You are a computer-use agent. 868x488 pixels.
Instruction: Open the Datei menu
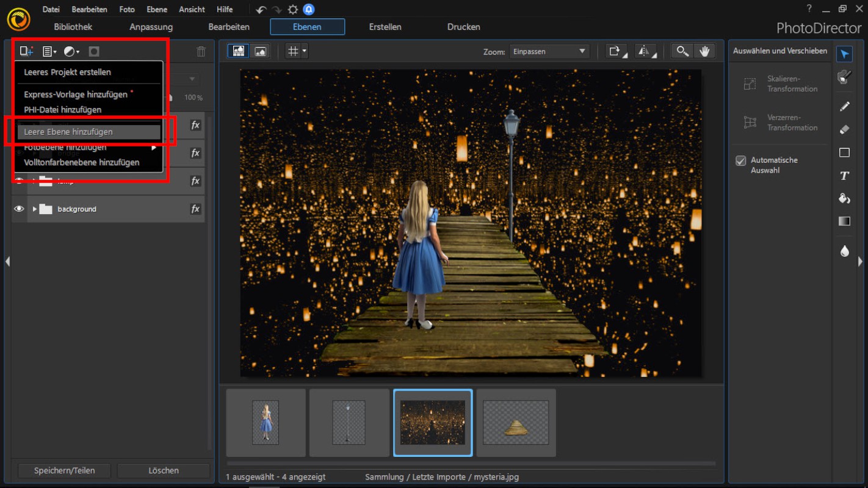(x=51, y=10)
